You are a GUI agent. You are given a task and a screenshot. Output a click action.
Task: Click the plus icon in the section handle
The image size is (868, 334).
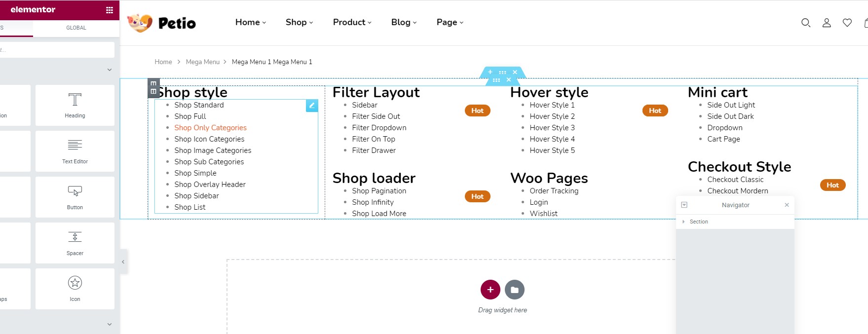[x=490, y=72]
